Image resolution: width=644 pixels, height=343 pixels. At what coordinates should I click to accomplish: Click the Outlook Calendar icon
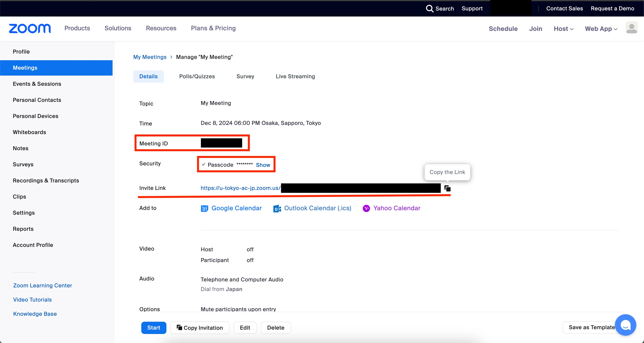click(277, 208)
